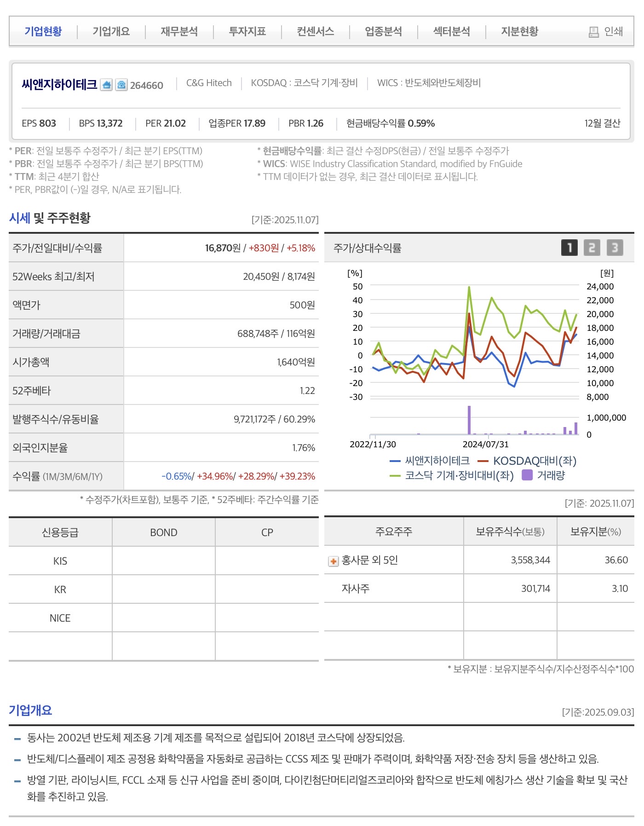Click the 20,450원 / 8,174원 value
Image resolution: width=644 pixels, height=826 pixels.
(279, 277)
